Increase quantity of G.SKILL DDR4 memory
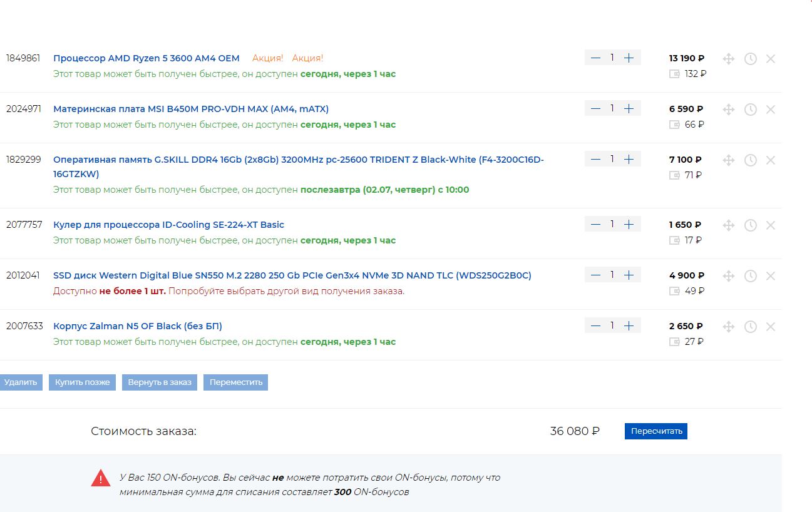812x512 pixels. tap(629, 159)
